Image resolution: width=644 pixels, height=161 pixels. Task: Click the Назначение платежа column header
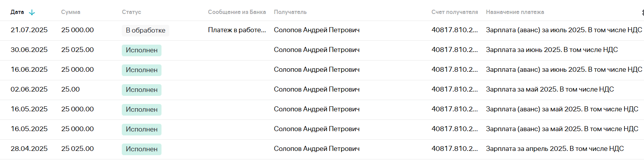(x=515, y=12)
